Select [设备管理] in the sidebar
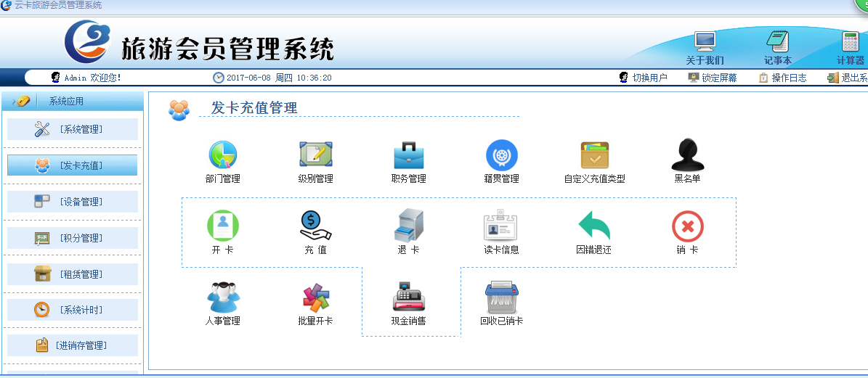 pyautogui.click(x=73, y=202)
